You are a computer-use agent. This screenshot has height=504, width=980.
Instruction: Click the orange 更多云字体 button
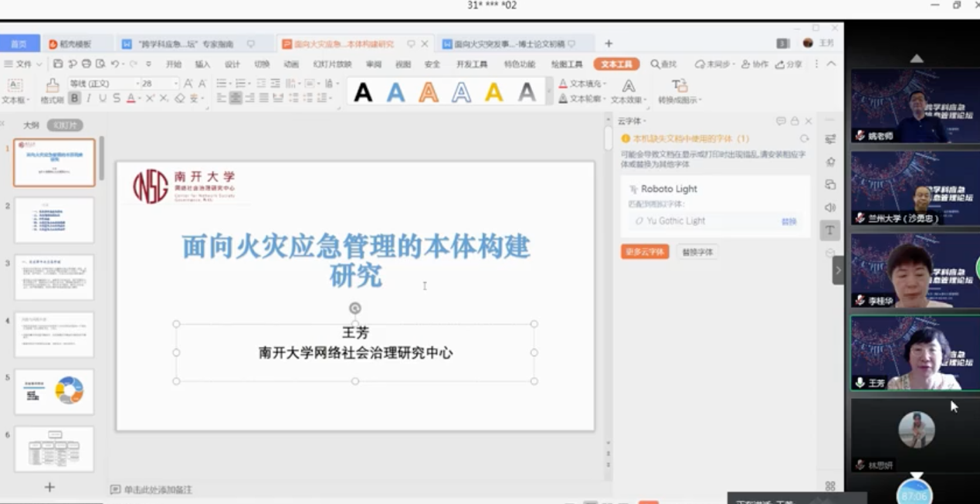644,252
